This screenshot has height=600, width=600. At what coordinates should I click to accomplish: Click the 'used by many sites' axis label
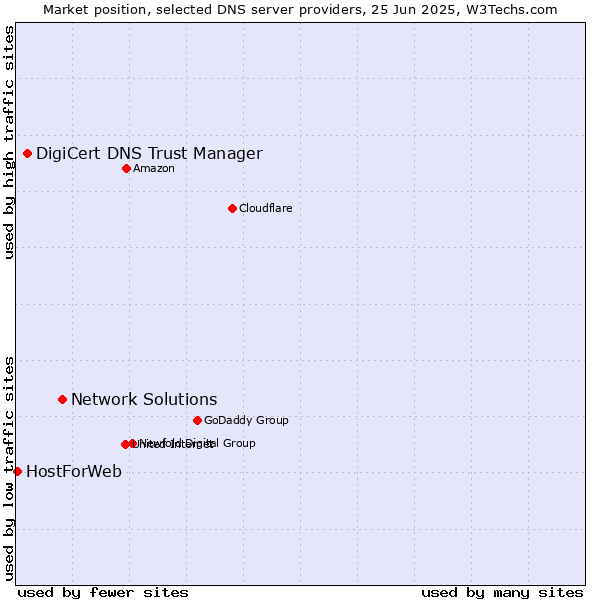pyautogui.click(x=502, y=593)
